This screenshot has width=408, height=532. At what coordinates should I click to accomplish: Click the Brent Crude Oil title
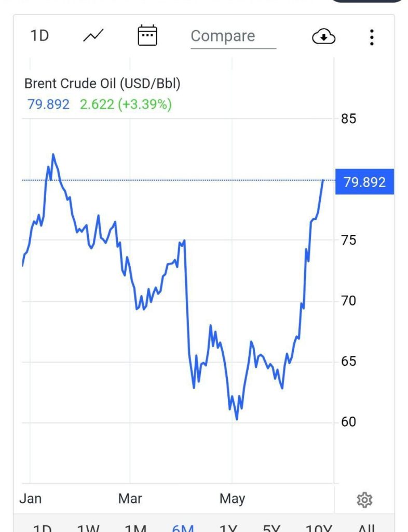[x=103, y=83]
